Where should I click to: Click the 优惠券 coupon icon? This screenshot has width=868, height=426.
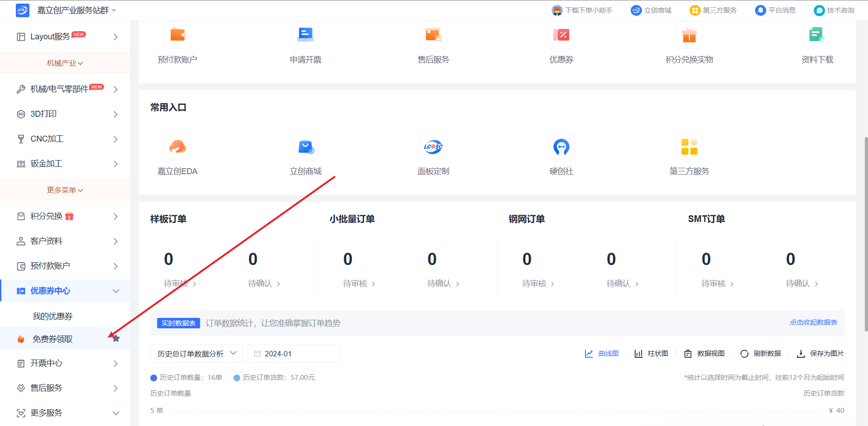pos(561,35)
